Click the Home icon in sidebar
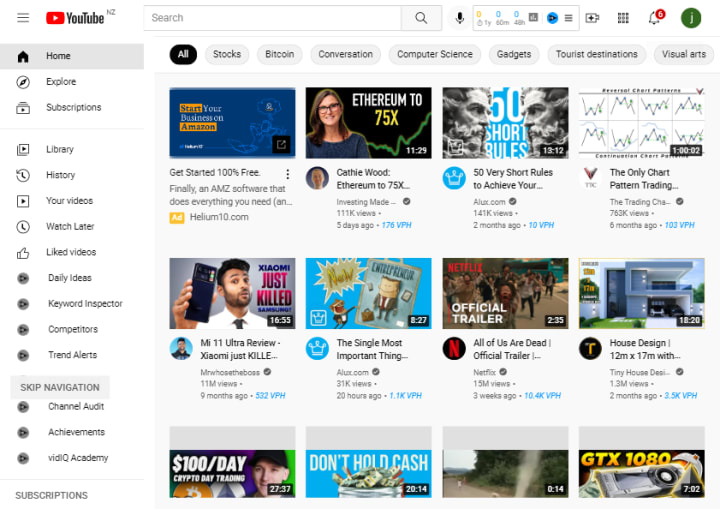 [x=23, y=56]
